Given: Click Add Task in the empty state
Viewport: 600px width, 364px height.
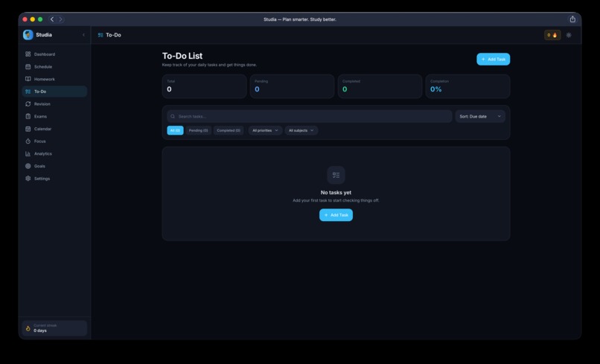Looking at the screenshot, I should (336, 214).
